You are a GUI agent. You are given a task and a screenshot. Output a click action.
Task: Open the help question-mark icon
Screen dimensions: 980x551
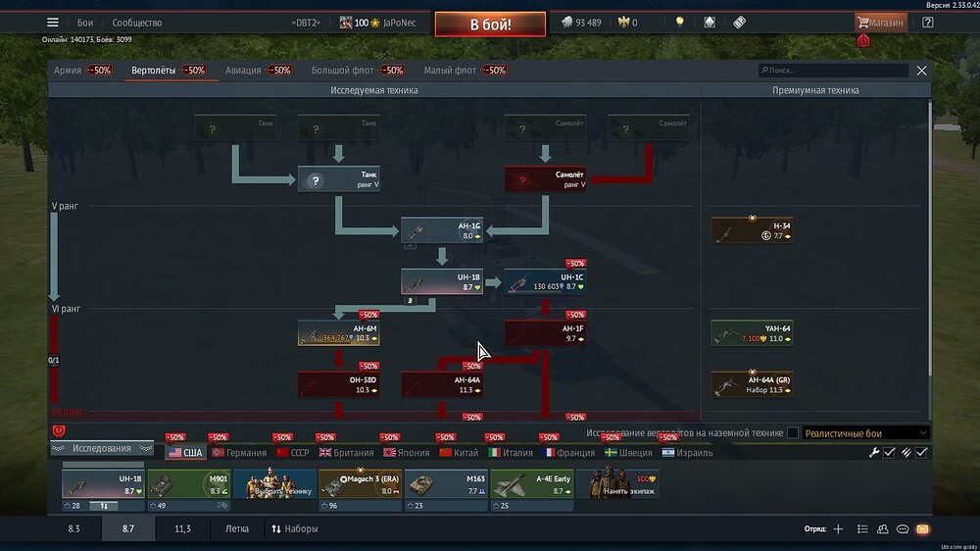[x=927, y=23]
